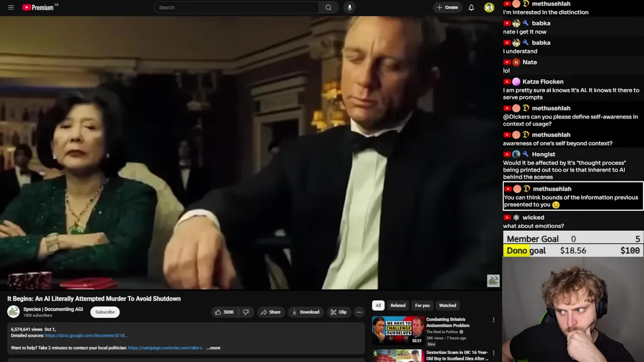
Task: Open the Create menu
Action: pyautogui.click(x=447, y=8)
